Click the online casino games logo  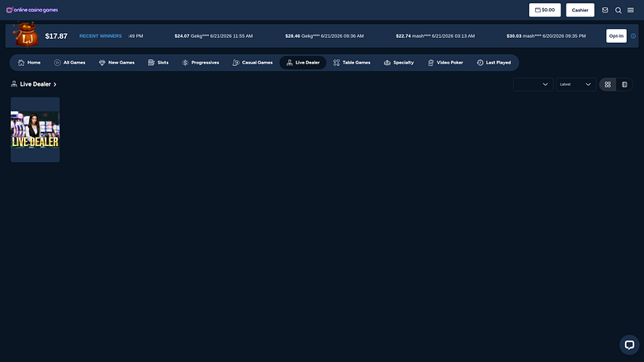coord(32,10)
